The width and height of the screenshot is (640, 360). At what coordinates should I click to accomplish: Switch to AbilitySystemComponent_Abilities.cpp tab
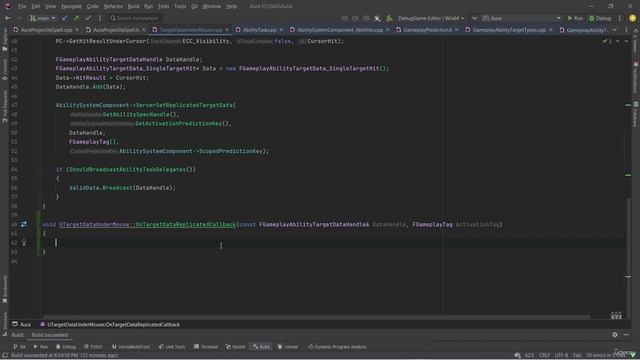click(340, 30)
